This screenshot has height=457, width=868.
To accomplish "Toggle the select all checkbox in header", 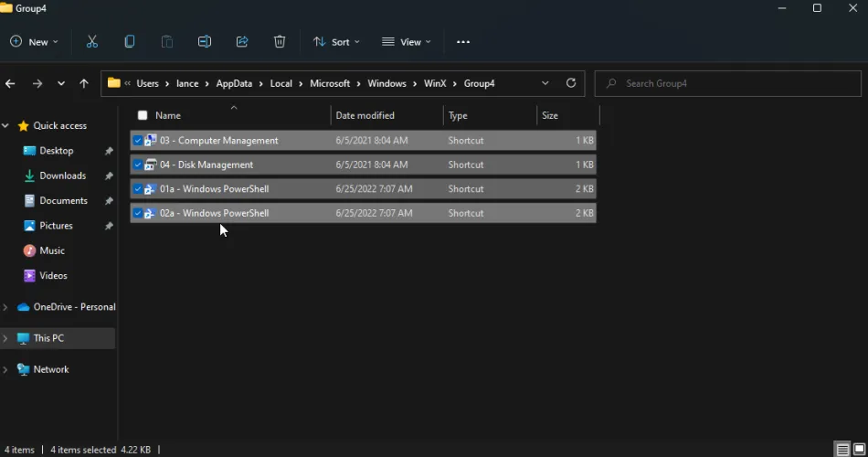I will 143,115.
